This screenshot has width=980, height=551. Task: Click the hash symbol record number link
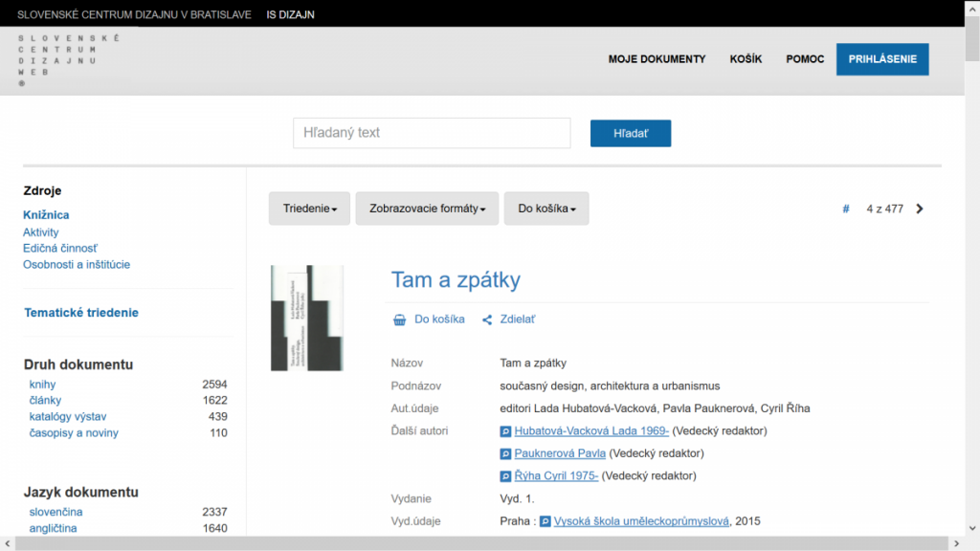tap(846, 209)
